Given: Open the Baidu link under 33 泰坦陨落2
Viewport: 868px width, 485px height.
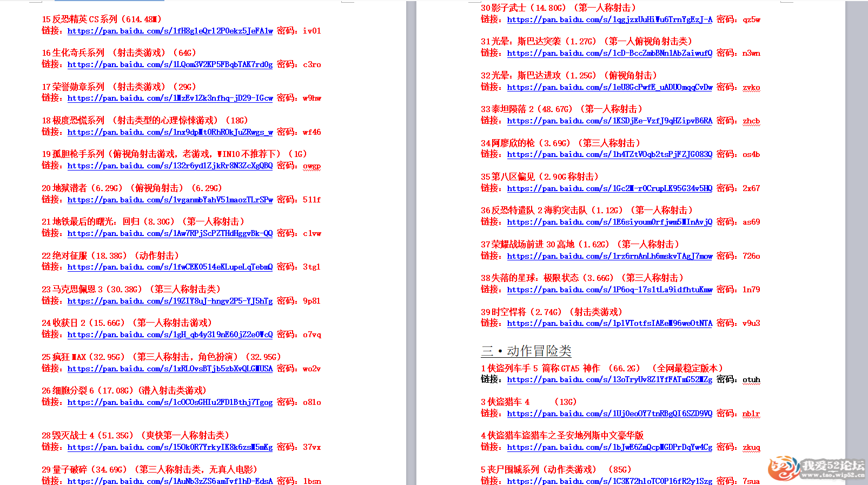Looking at the screenshot, I should click(x=609, y=121).
